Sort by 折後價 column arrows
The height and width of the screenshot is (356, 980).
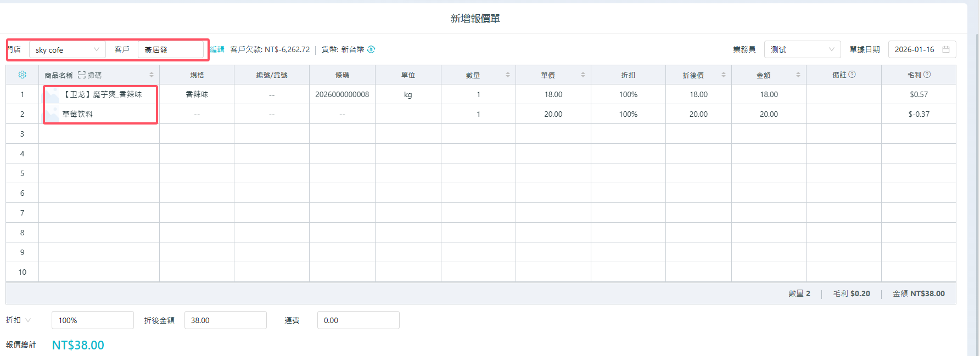[724, 75]
